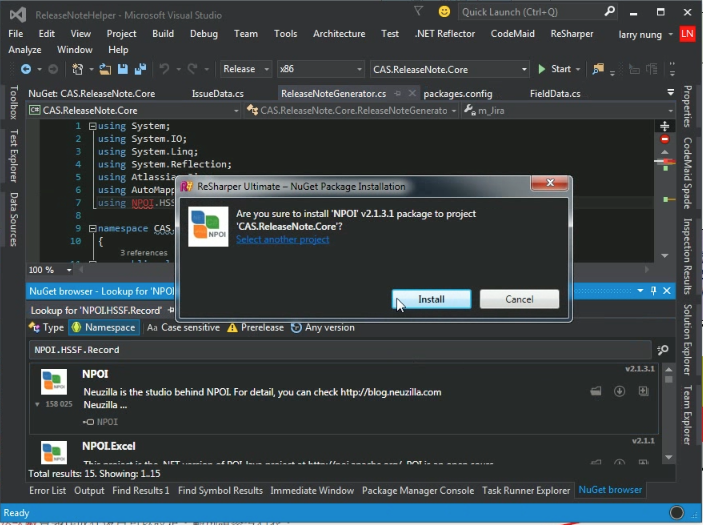Open the larry nung account dropdown
703x525 pixels.
pos(670,34)
